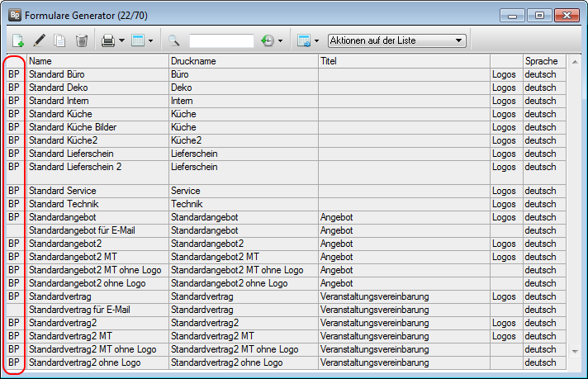
Task: Click the copy form icon
Action: [59, 40]
